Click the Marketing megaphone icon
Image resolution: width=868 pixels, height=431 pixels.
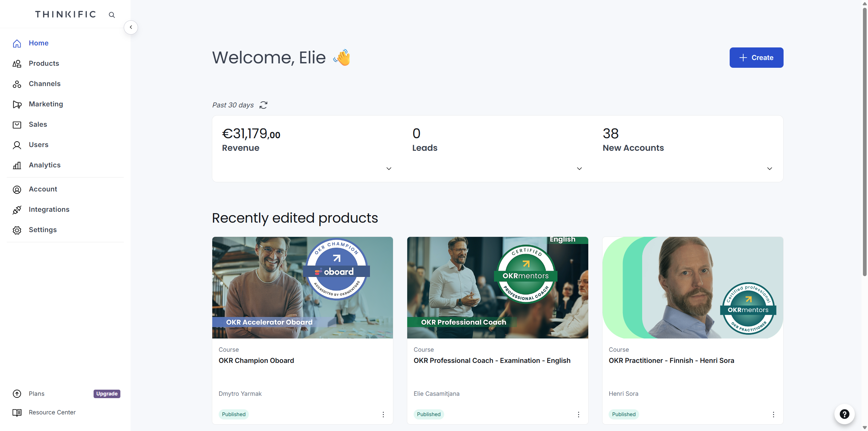coord(17,104)
